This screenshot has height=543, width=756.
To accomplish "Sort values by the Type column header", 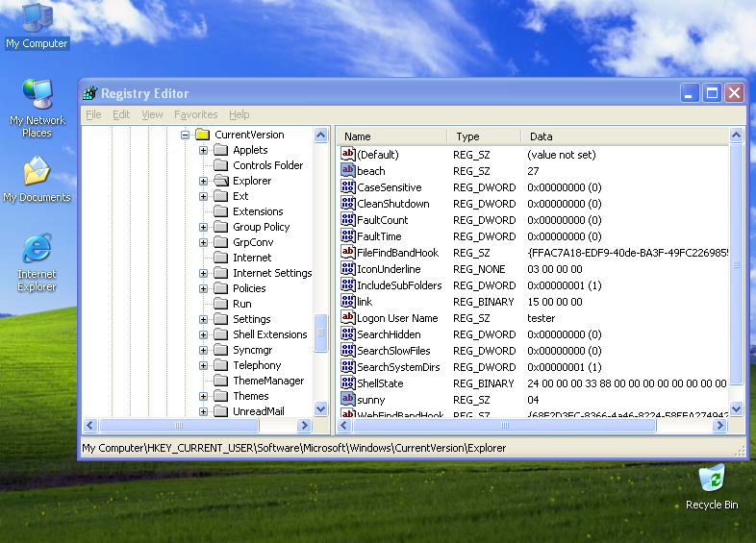I will tap(484, 136).
